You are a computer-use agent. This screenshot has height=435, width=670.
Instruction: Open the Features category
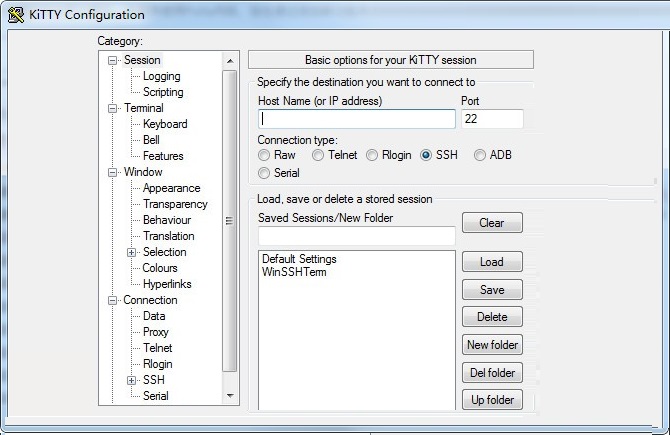point(163,156)
